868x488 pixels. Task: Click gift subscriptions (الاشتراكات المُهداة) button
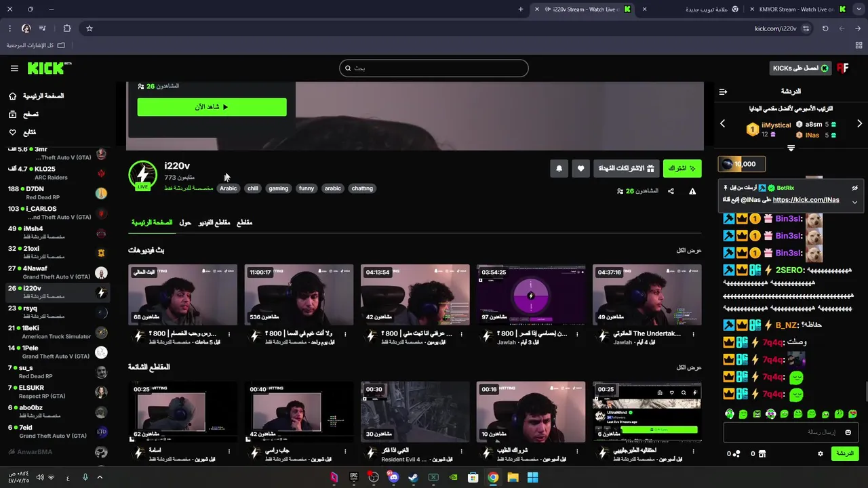[626, 169]
